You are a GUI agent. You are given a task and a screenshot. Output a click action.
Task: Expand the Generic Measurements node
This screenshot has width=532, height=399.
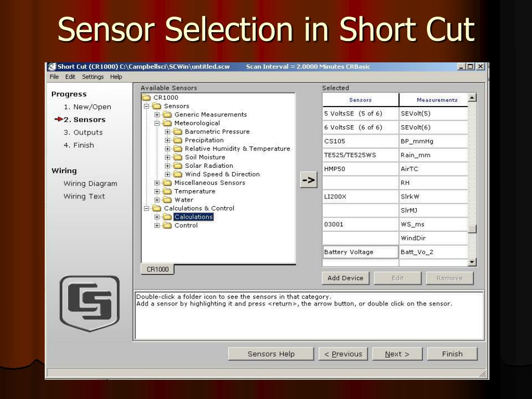point(157,115)
